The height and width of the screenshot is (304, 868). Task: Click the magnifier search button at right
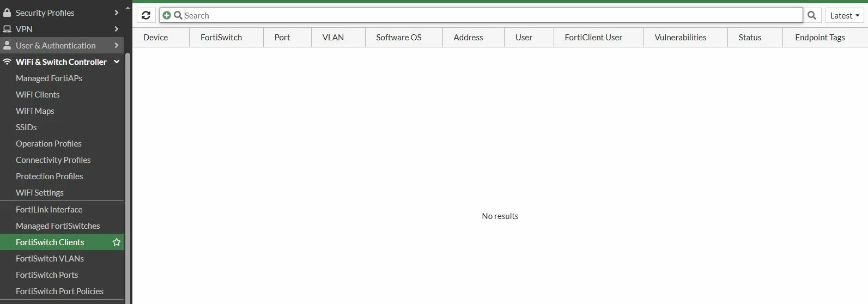(812, 15)
